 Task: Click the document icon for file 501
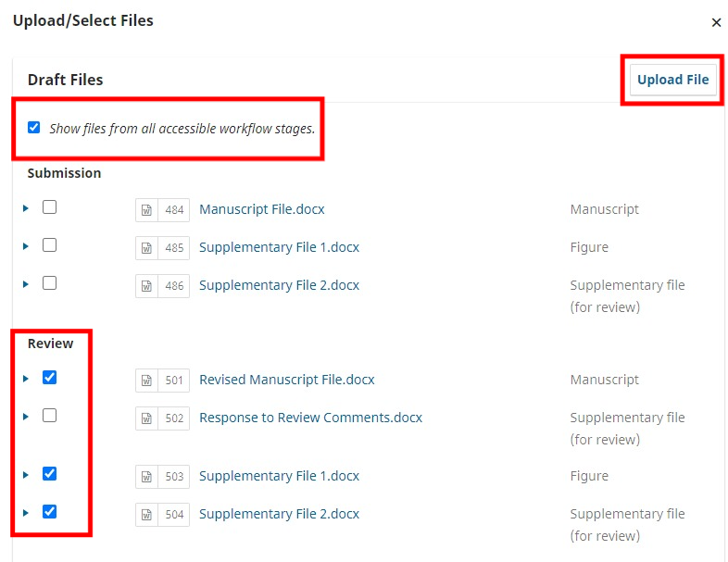(x=146, y=381)
